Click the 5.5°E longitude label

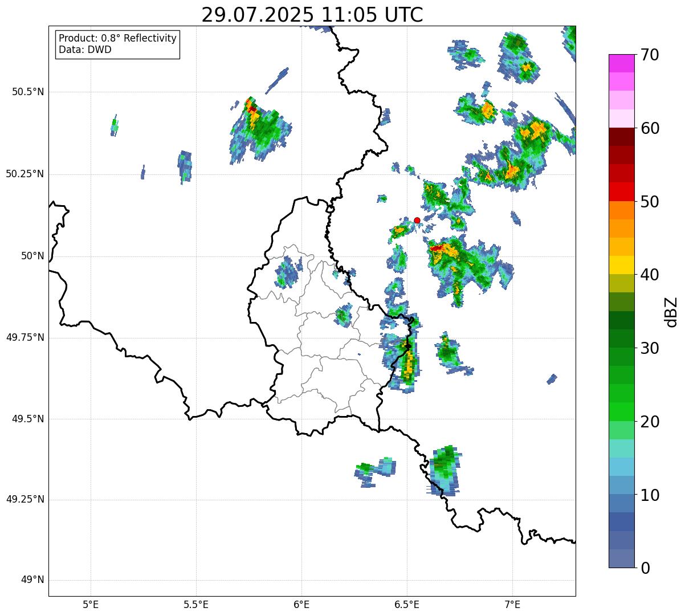pyautogui.click(x=196, y=604)
